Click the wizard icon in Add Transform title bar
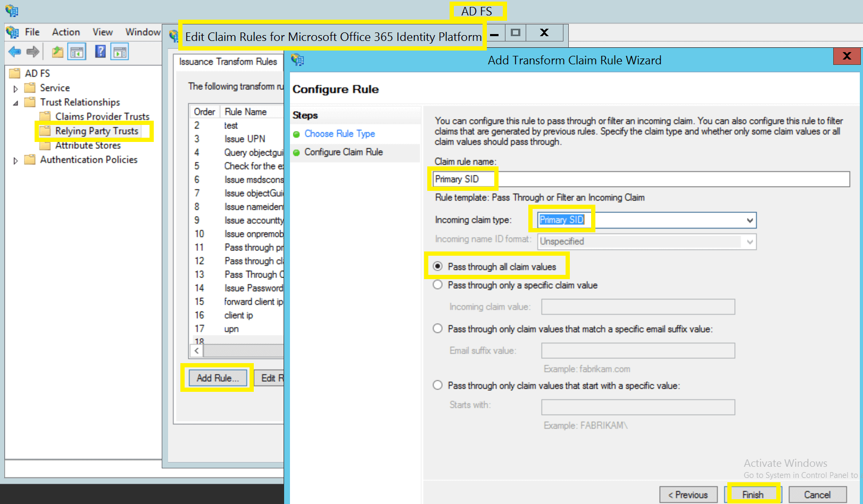Image resolution: width=863 pixels, height=504 pixels. point(298,60)
